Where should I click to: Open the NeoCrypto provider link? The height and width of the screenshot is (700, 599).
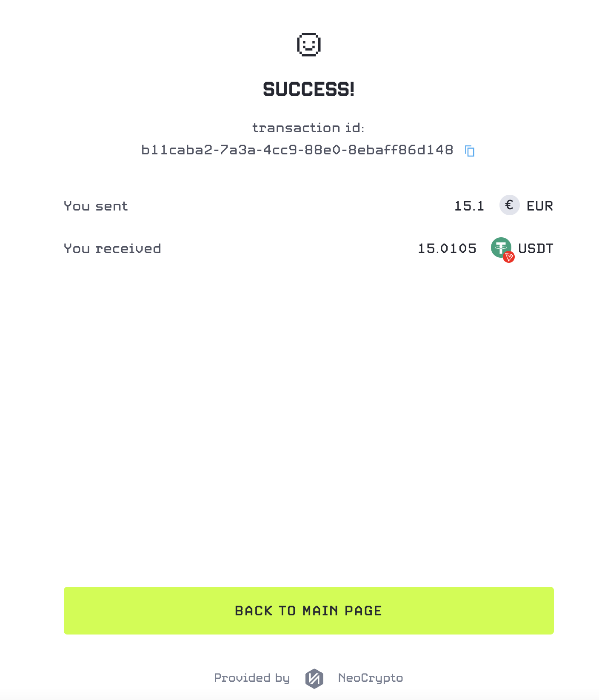(371, 678)
